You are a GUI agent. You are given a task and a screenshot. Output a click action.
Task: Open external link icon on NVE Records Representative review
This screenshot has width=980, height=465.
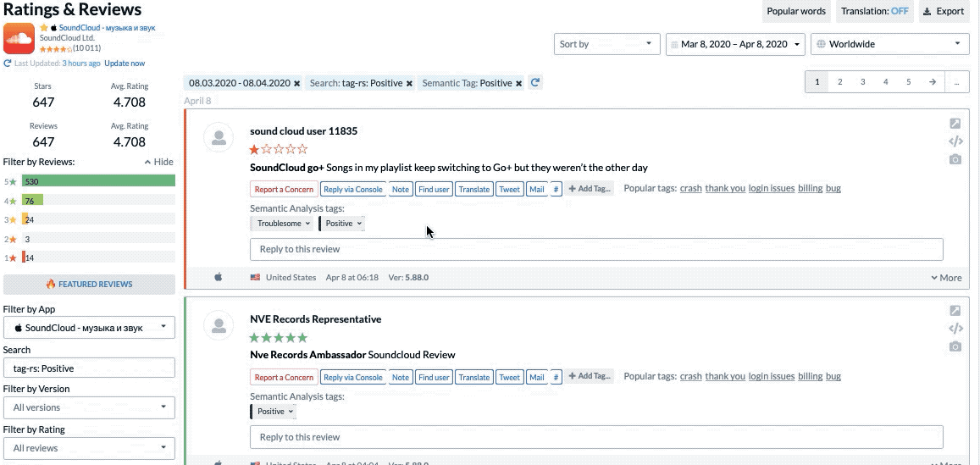pos(955,311)
